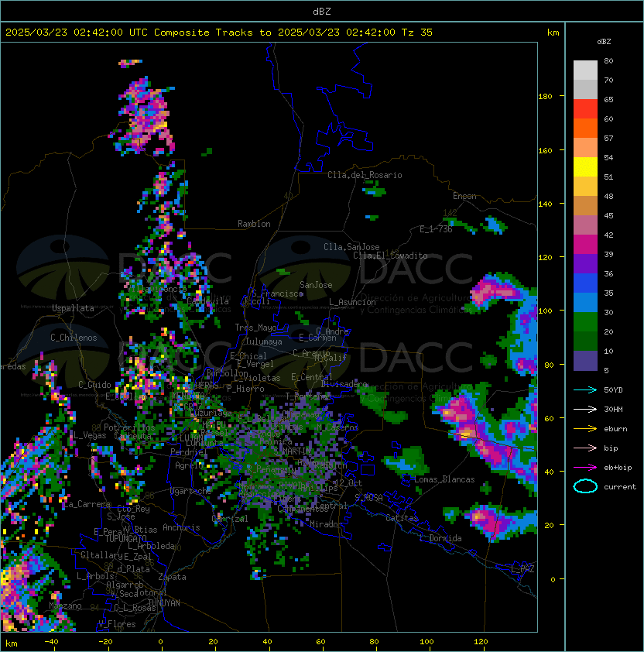Select the 'Catitas' place label
Image resolution: width=644 pixels, height=652 pixels.
coord(402,518)
